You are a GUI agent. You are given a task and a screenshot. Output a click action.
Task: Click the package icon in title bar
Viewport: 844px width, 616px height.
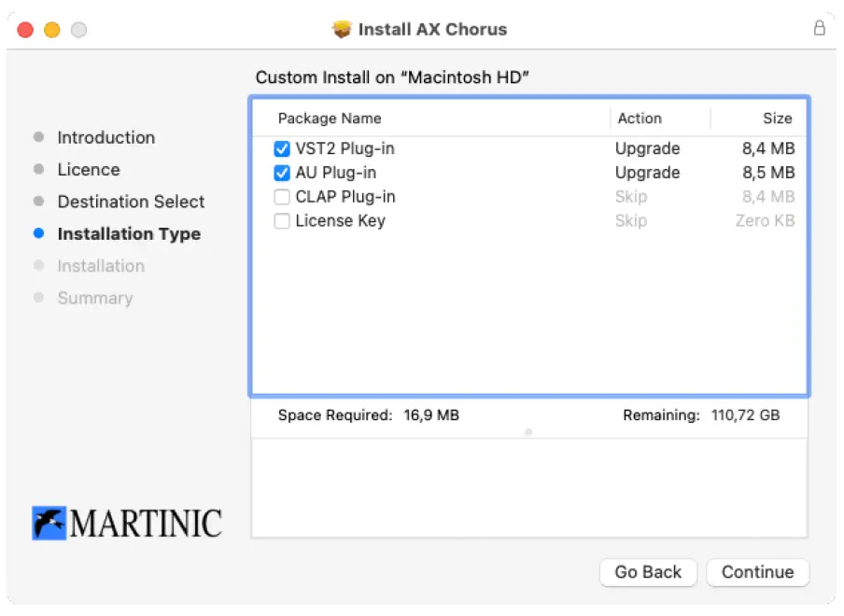343,29
